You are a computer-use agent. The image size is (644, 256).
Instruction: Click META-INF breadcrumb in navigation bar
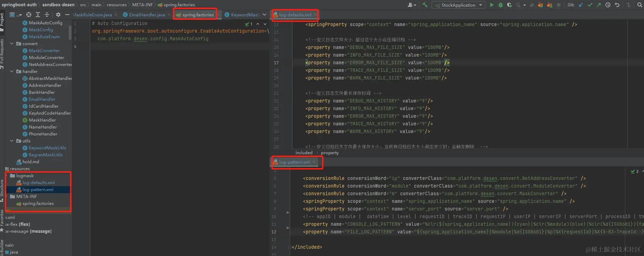pos(142,5)
